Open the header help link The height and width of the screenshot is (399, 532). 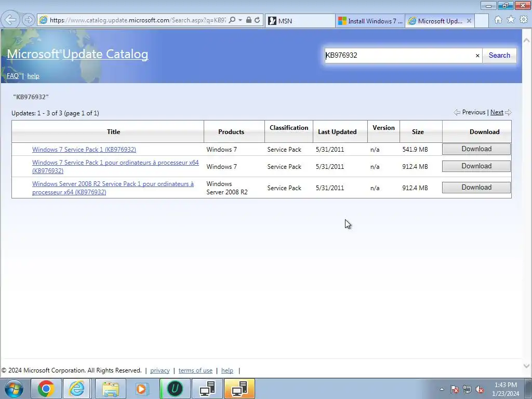point(33,76)
